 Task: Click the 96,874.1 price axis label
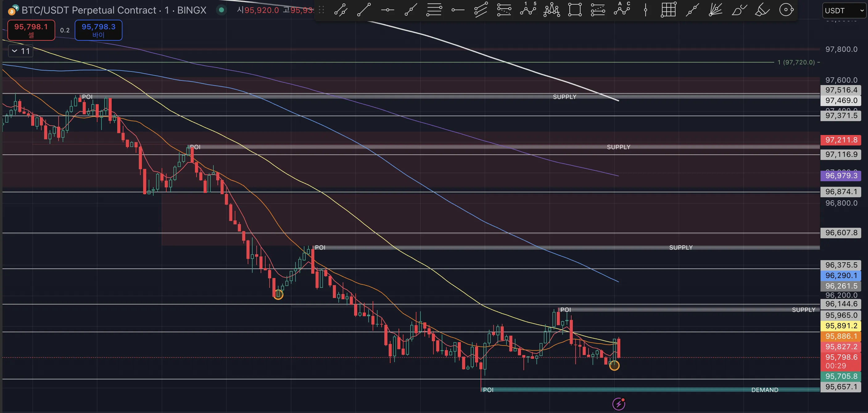pyautogui.click(x=841, y=192)
